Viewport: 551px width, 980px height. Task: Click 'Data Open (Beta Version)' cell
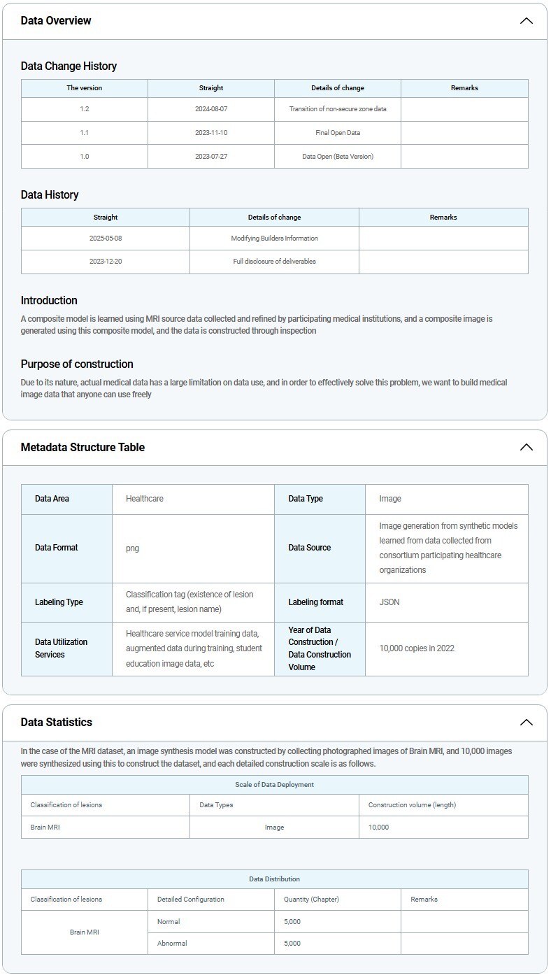pos(337,157)
